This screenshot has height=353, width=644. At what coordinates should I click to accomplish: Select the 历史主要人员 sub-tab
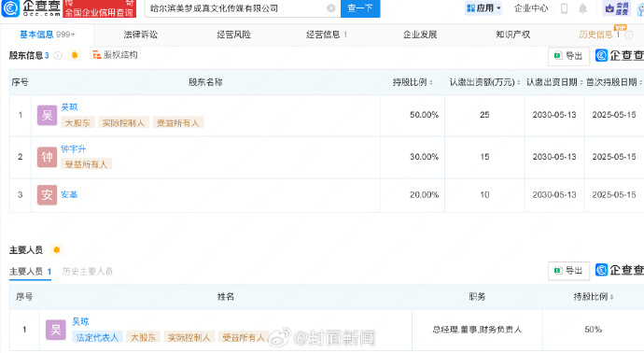coord(88,271)
